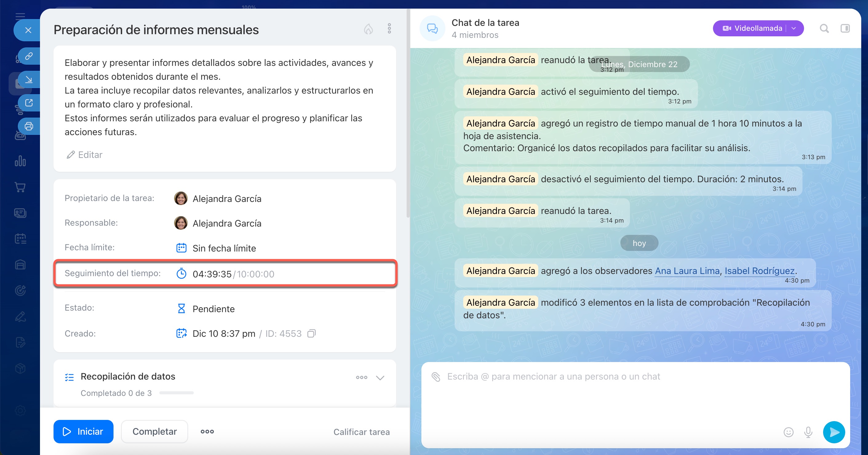Image resolution: width=868 pixels, height=455 pixels.
Task: Collapse the Recopilación de datos checklist
Action: (x=380, y=377)
